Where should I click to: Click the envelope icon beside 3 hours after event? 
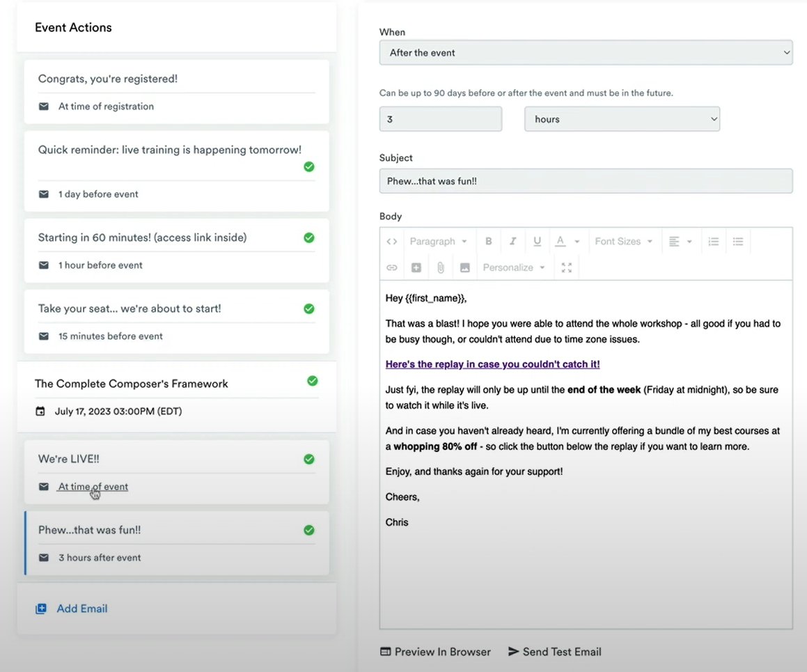44,558
